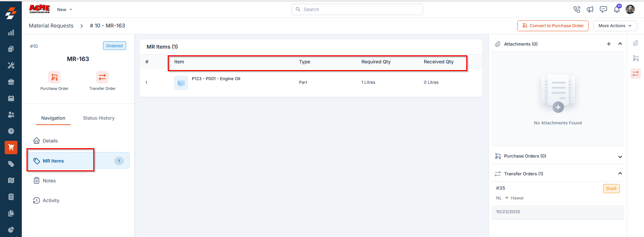Viewport: 644px width, 237px height.
Task: Open the megaphone announcements icon
Action: pos(590,9)
